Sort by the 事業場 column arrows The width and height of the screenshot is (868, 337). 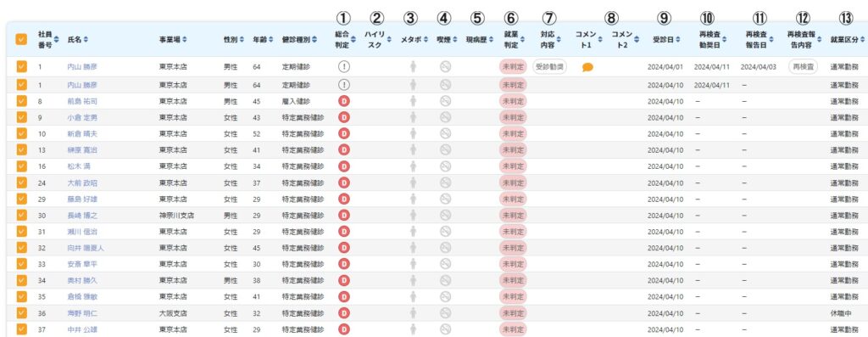184,39
